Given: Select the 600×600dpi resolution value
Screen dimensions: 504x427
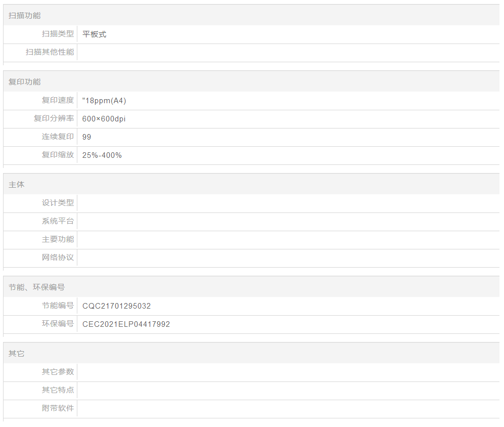Looking at the screenshot, I should (104, 119).
